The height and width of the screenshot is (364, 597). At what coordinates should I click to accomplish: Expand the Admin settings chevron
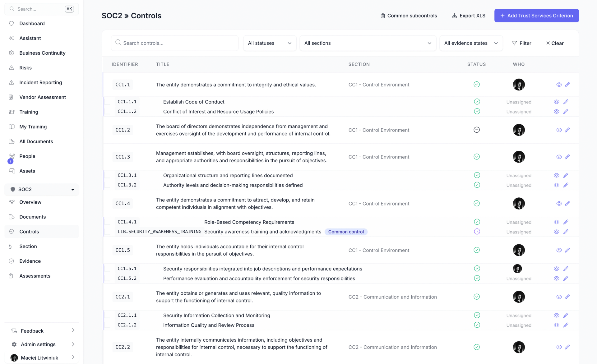(73, 344)
